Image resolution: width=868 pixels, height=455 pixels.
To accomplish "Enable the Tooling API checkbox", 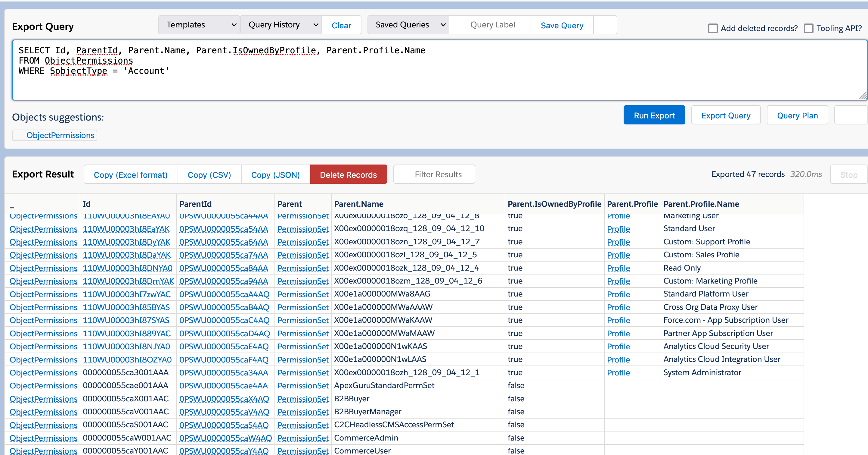I will click(808, 28).
